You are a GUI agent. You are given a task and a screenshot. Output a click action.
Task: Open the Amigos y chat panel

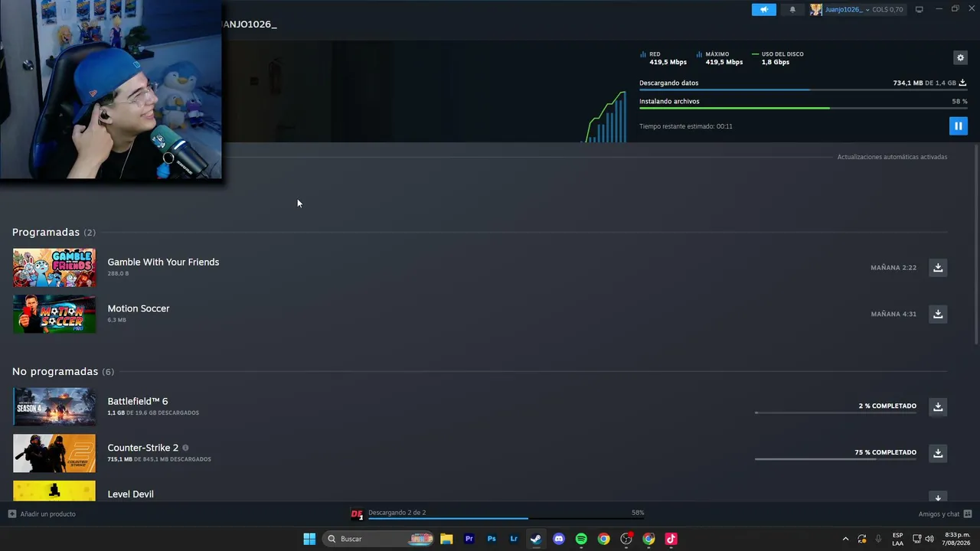[x=945, y=514]
